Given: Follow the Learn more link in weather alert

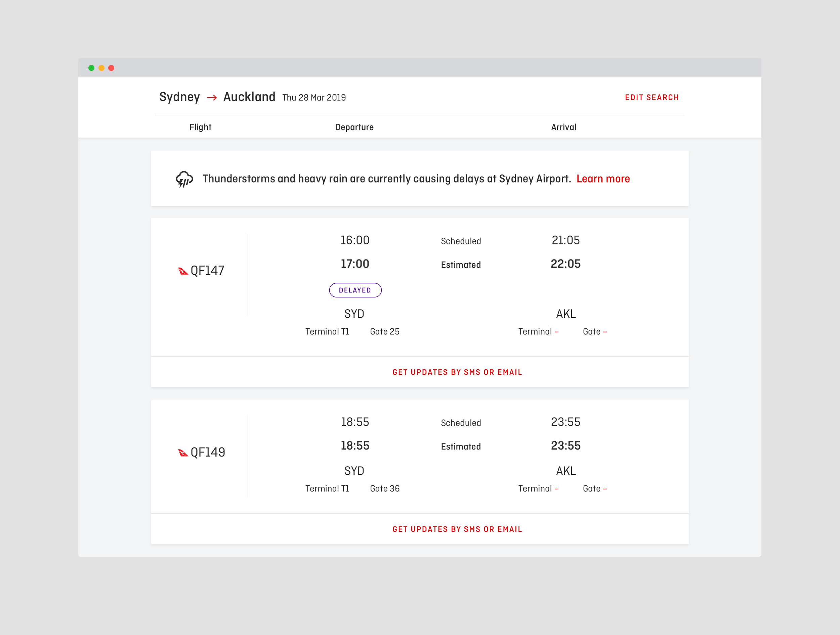Looking at the screenshot, I should (x=603, y=178).
